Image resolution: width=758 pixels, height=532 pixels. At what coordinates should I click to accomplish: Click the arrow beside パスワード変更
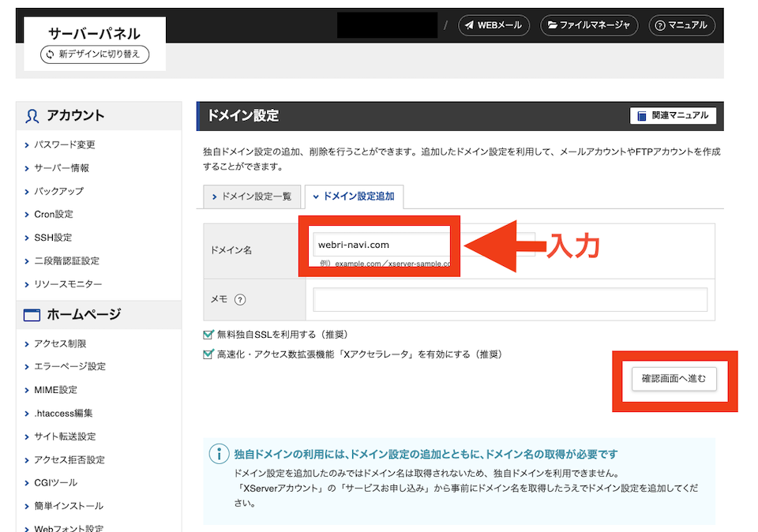[27, 145]
